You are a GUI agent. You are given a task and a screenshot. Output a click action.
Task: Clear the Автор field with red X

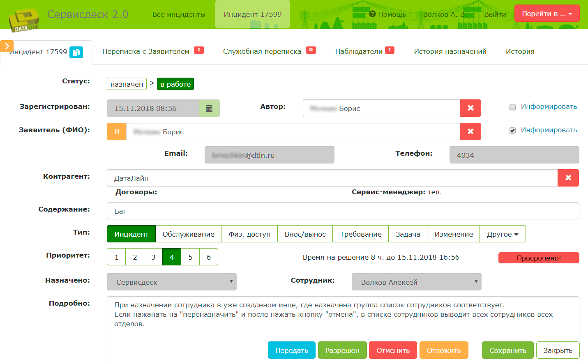(x=470, y=108)
